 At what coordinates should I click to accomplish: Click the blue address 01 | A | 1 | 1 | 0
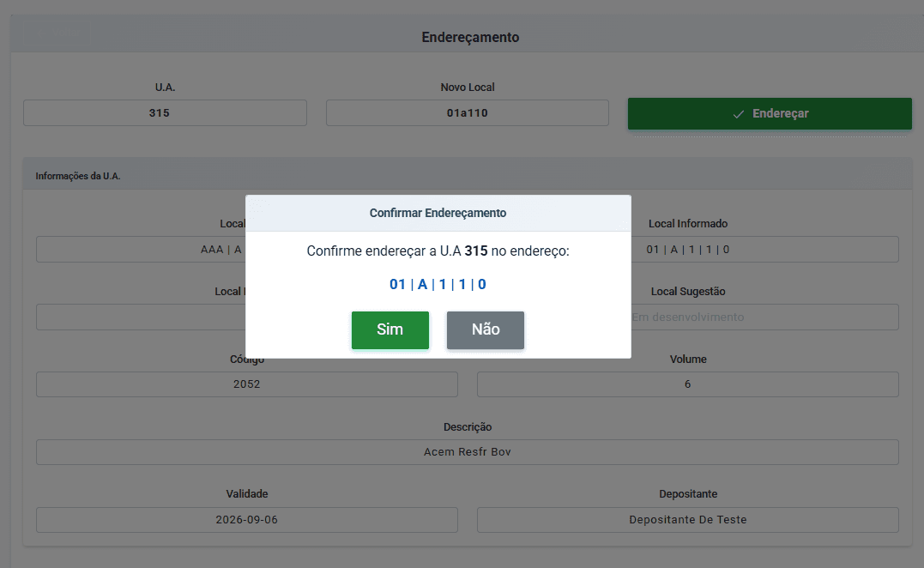click(438, 284)
